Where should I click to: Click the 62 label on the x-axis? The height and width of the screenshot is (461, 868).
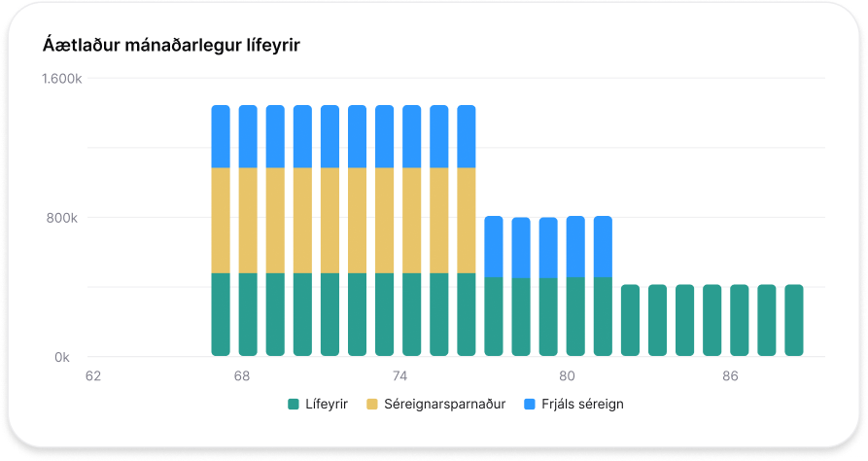click(x=93, y=376)
